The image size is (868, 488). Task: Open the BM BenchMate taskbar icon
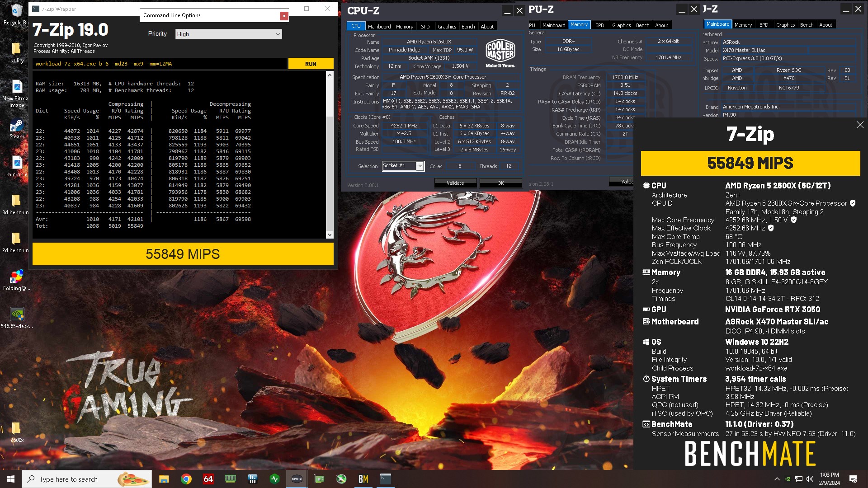(x=363, y=479)
